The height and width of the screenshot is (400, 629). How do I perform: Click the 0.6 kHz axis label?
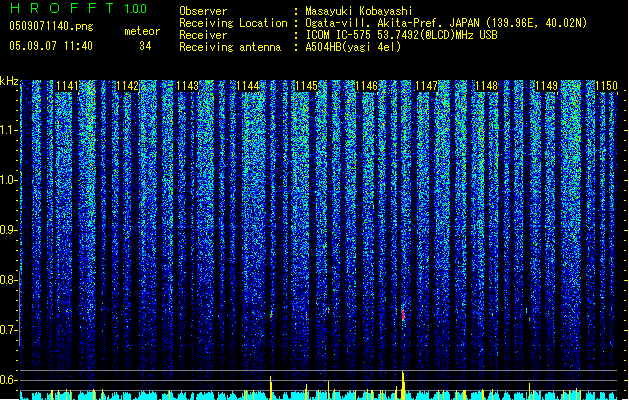coord(9,380)
